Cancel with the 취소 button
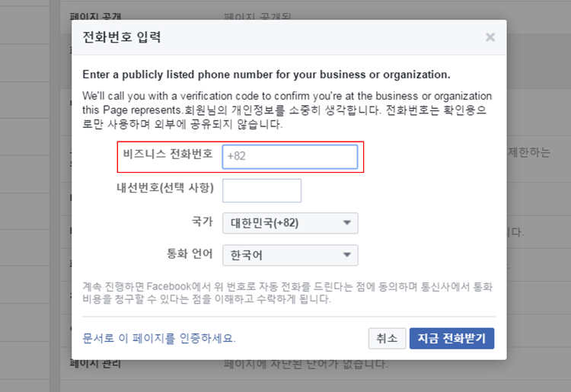 [387, 339]
